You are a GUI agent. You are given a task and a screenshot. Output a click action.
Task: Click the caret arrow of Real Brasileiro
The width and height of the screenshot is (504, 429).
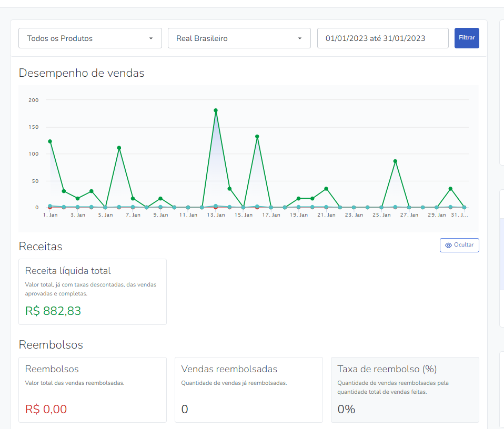300,38
